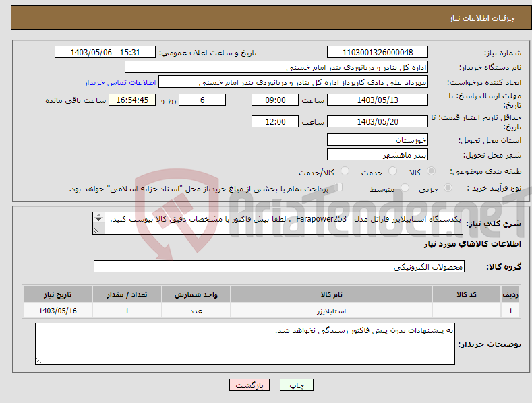Click the اطلاعات کالاهای مورد نیاز heading

[472, 244]
